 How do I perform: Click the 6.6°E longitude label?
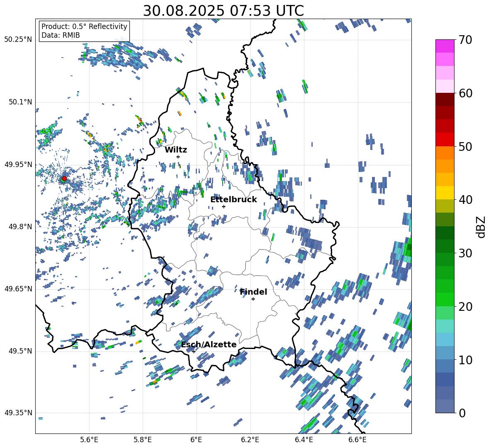tap(357, 440)
